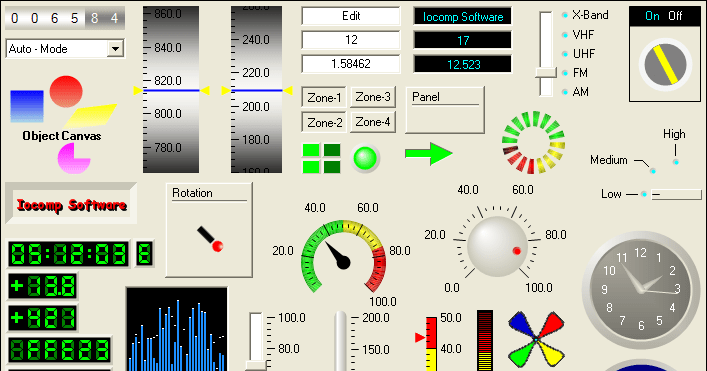Click the cyan 17 display
This screenshot has height=371, width=707.
point(463,41)
